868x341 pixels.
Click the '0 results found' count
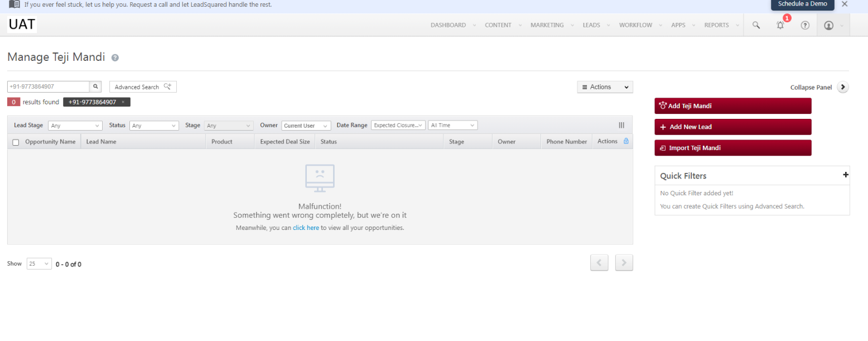coord(33,102)
